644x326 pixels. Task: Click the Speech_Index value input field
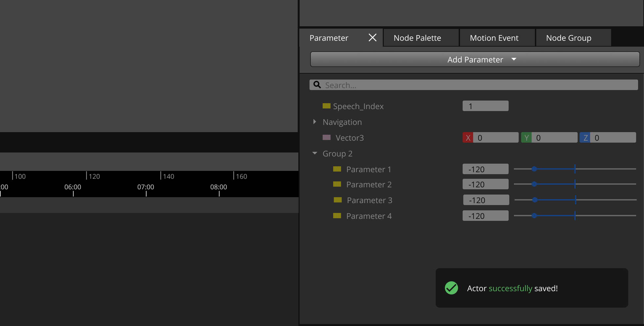[485, 106]
